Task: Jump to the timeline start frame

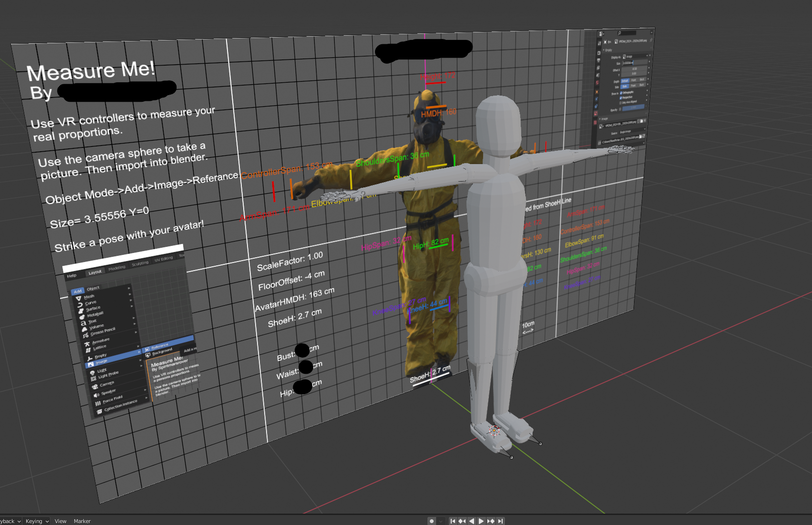Action: pos(453,521)
